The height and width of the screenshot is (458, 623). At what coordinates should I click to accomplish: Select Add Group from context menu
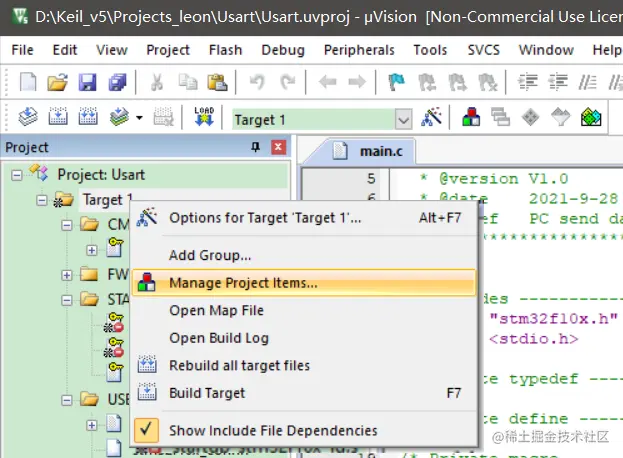(304, 255)
